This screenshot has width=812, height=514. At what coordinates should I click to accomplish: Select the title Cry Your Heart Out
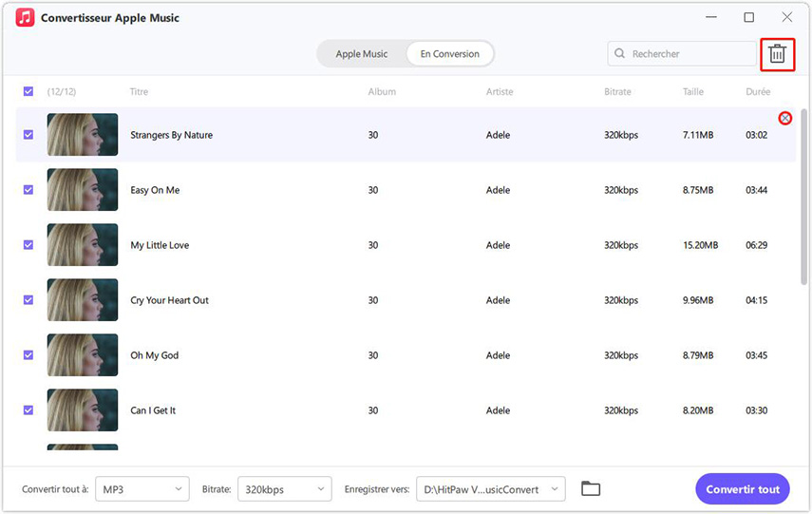coord(169,300)
